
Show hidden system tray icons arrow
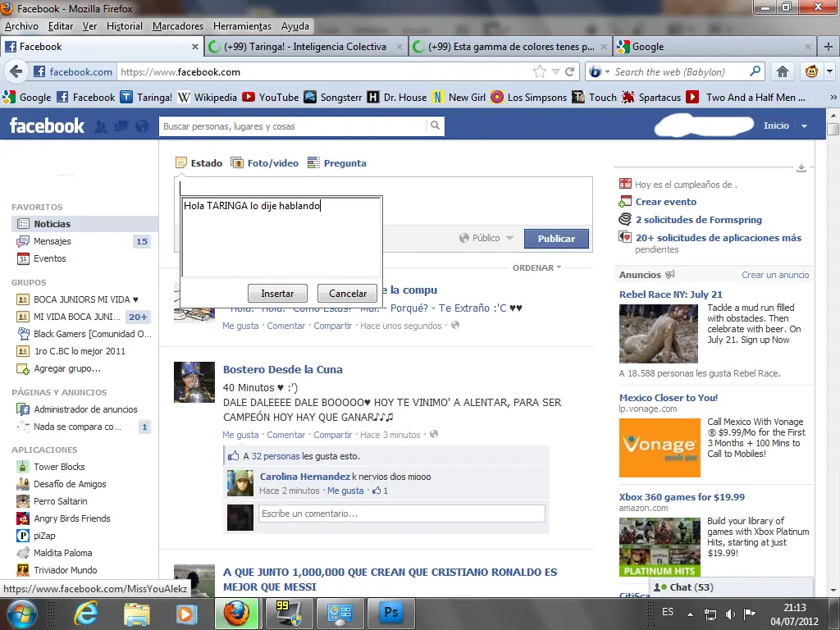[691, 614]
